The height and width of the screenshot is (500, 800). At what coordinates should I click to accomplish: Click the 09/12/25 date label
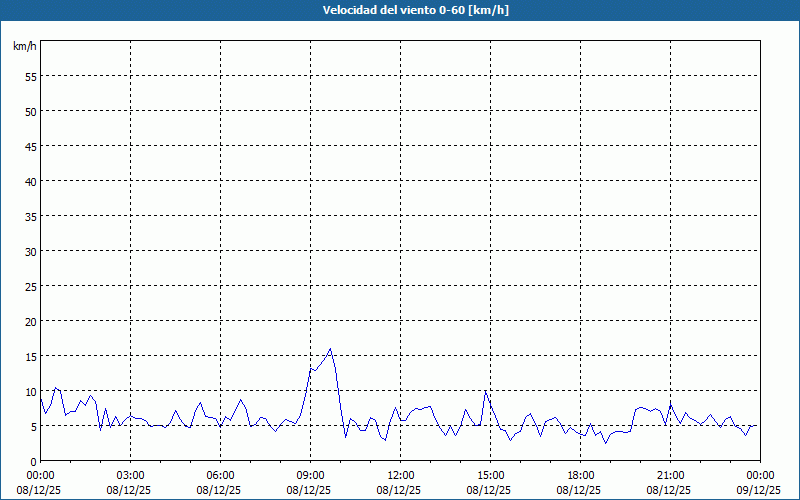click(x=759, y=491)
